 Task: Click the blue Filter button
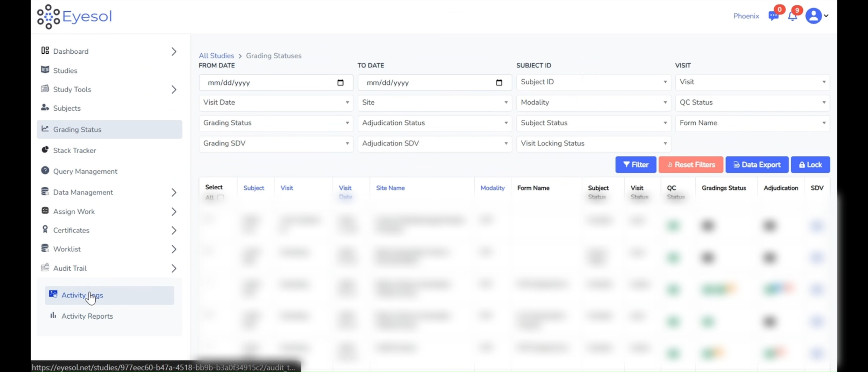(x=635, y=165)
